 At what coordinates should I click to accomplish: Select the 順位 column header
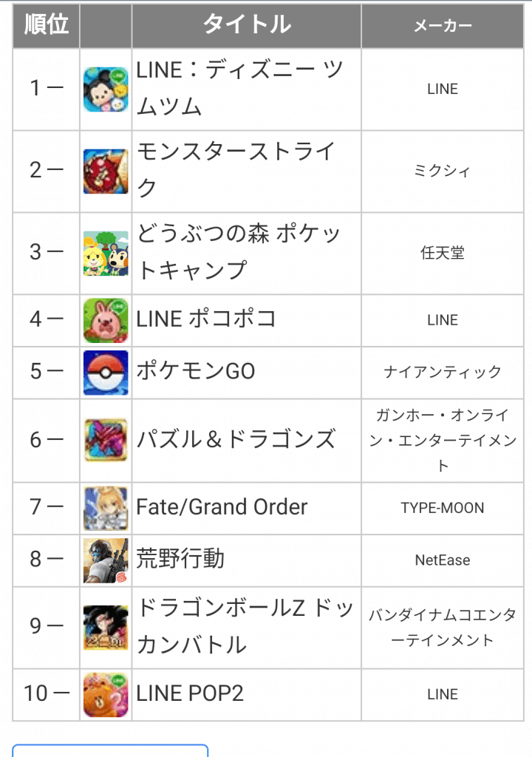47,24
